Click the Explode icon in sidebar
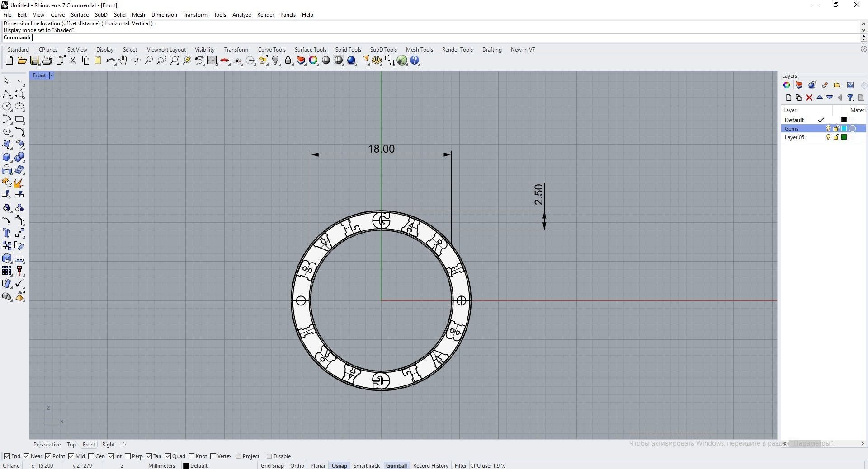This screenshot has height=469, width=868. click(19, 183)
